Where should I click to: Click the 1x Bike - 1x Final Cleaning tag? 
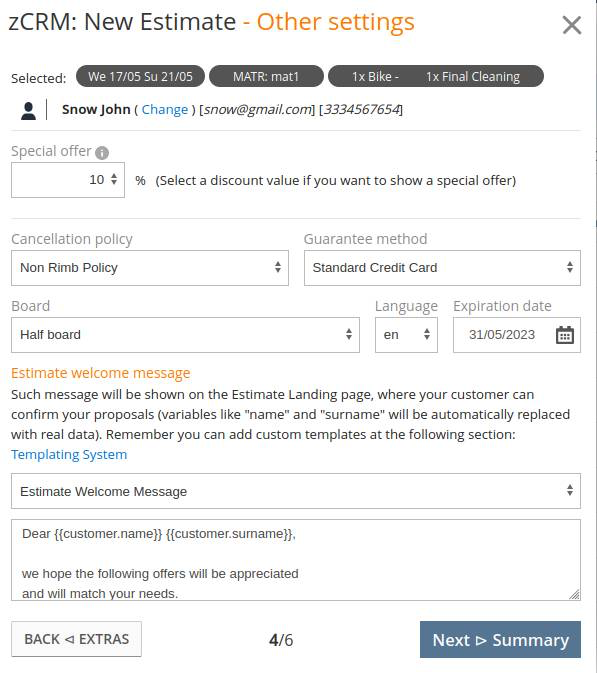click(x=436, y=76)
